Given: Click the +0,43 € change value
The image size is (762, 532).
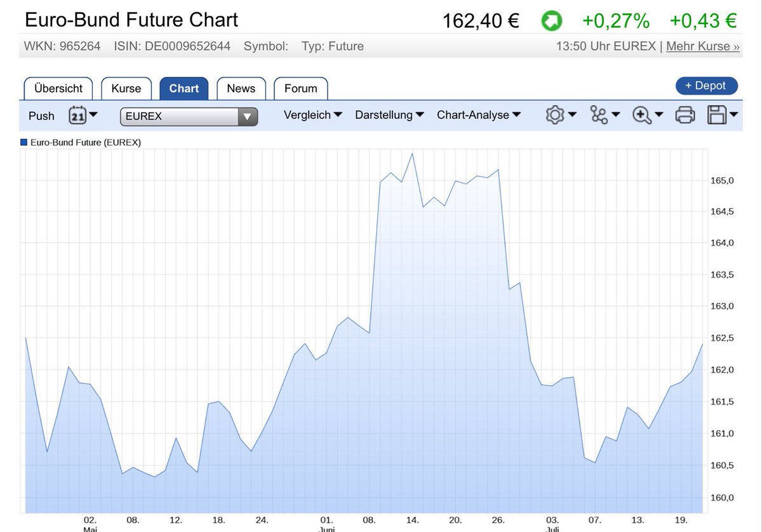Looking at the screenshot, I should tap(703, 21).
